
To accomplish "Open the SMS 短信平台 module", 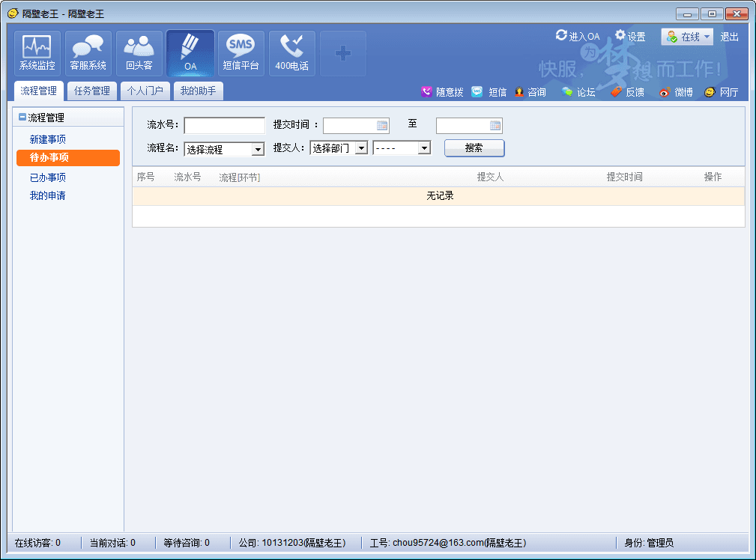I will [241, 52].
